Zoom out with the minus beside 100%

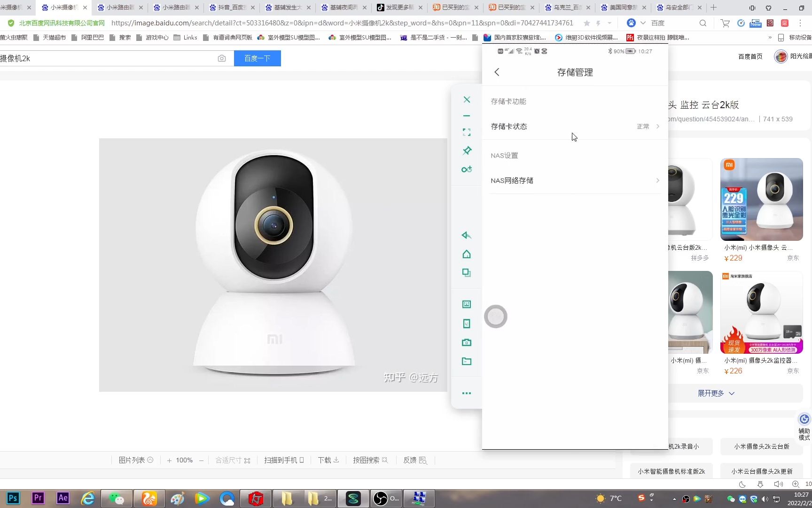point(201,460)
